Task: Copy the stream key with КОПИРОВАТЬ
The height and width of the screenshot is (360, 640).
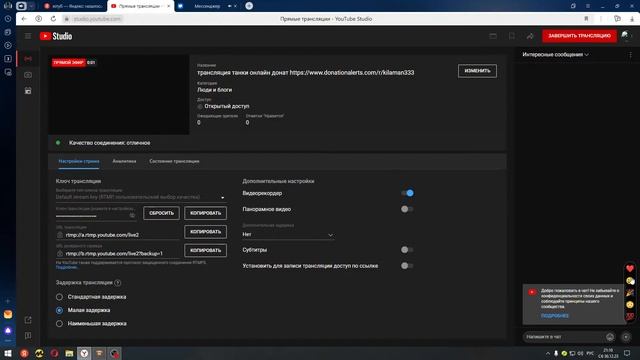Action: 205,213
